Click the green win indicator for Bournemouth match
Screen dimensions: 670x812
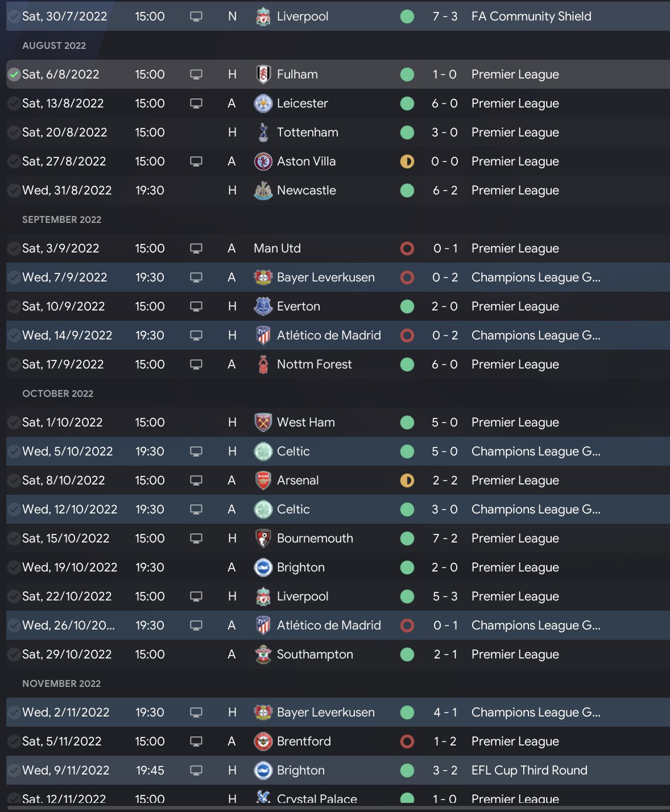[407, 538]
